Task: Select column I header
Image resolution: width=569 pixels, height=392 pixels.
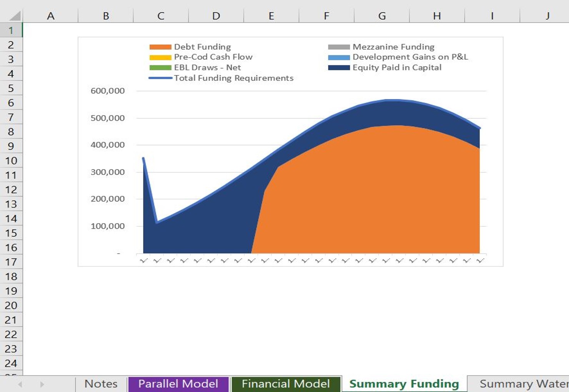Action: (492, 16)
